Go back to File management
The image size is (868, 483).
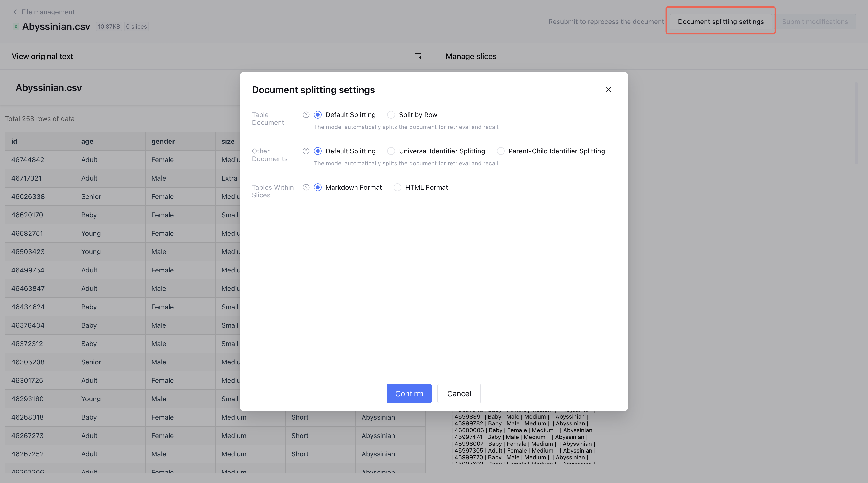click(48, 12)
